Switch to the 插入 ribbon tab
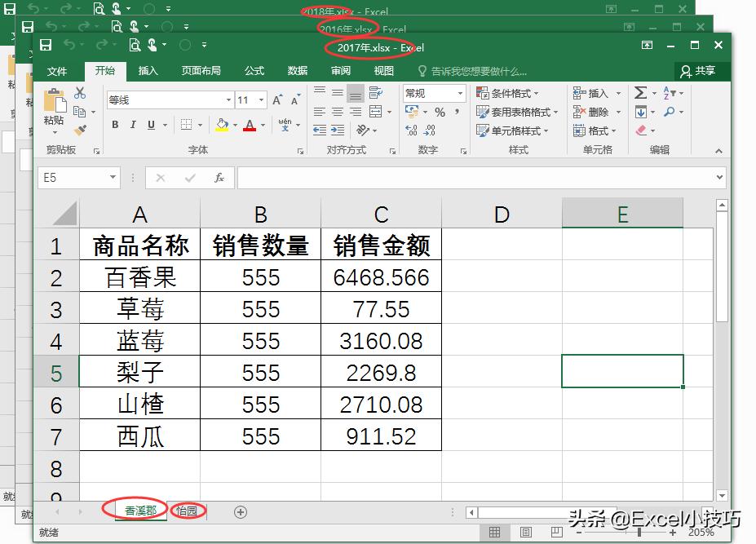The image size is (756, 544). (x=148, y=70)
